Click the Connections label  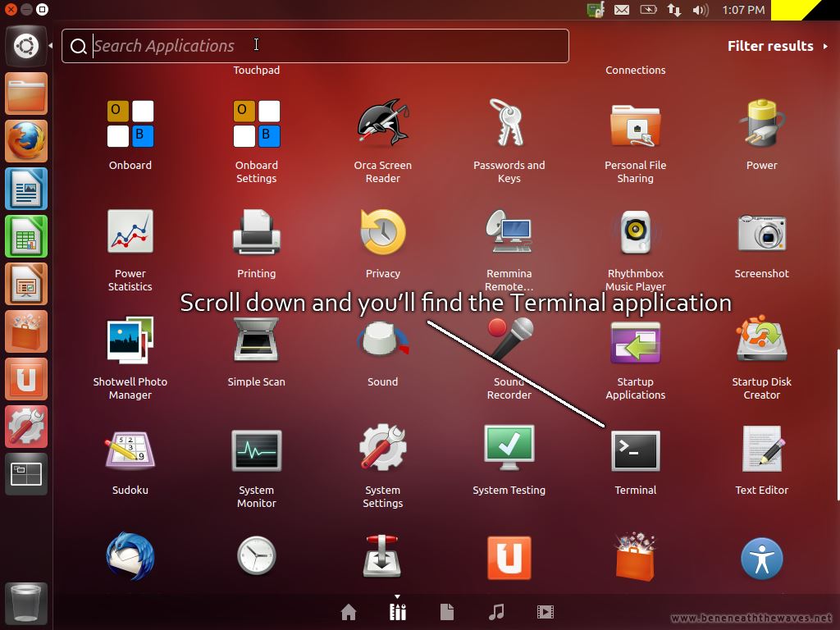coord(636,71)
